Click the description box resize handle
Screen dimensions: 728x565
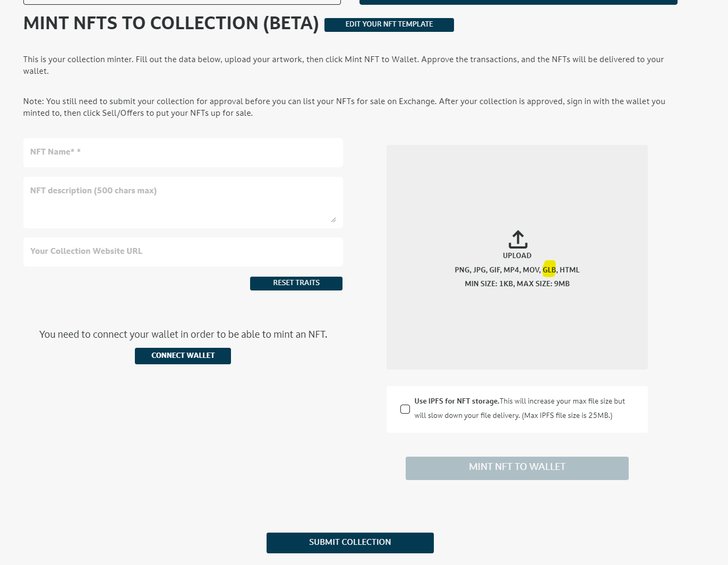click(333, 219)
